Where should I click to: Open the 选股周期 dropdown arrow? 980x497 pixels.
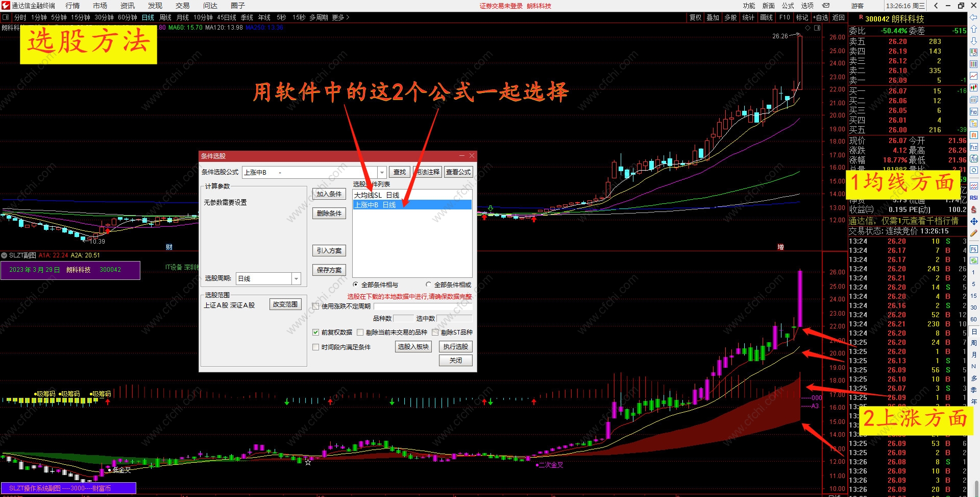(x=296, y=278)
